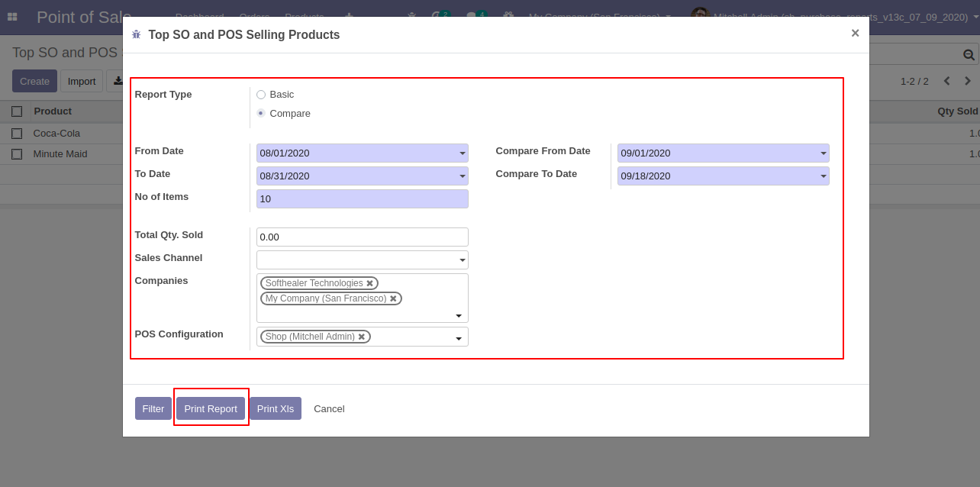Click the Print Xls button
Viewport: 980px width, 487px height.
(276, 408)
